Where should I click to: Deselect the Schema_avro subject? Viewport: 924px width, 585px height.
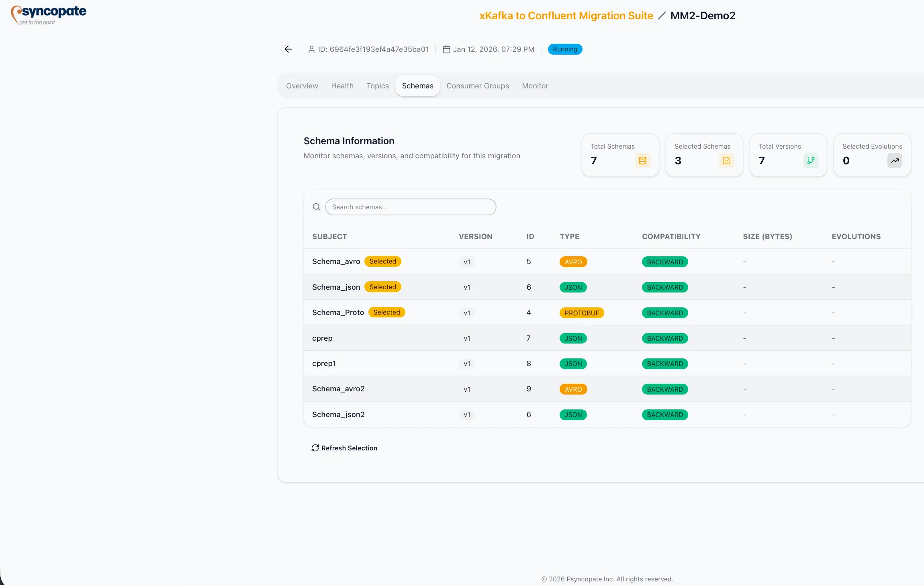[x=382, y=261]
